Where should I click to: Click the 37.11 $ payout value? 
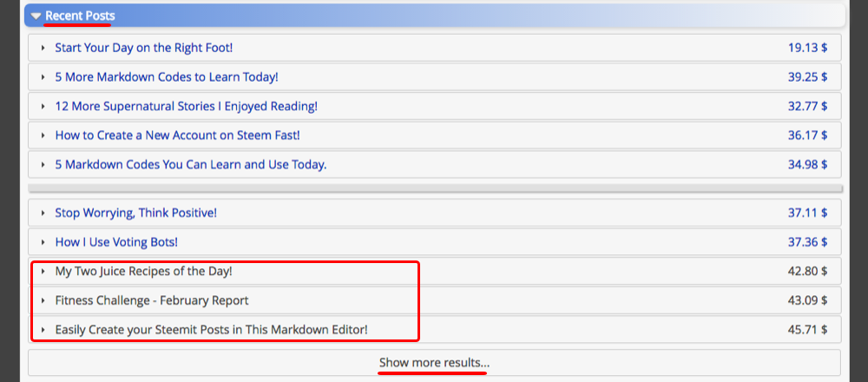807,213
